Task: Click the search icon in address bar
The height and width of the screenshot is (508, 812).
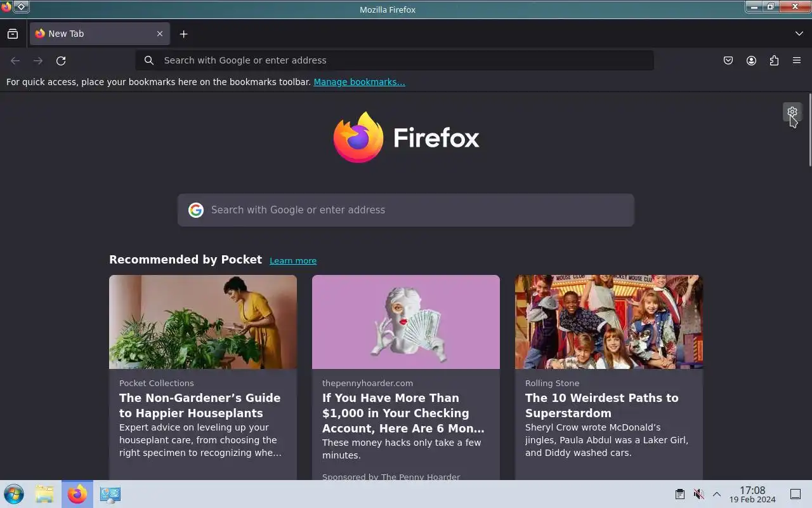Action: pyautogui.click(x=149, y=60)
